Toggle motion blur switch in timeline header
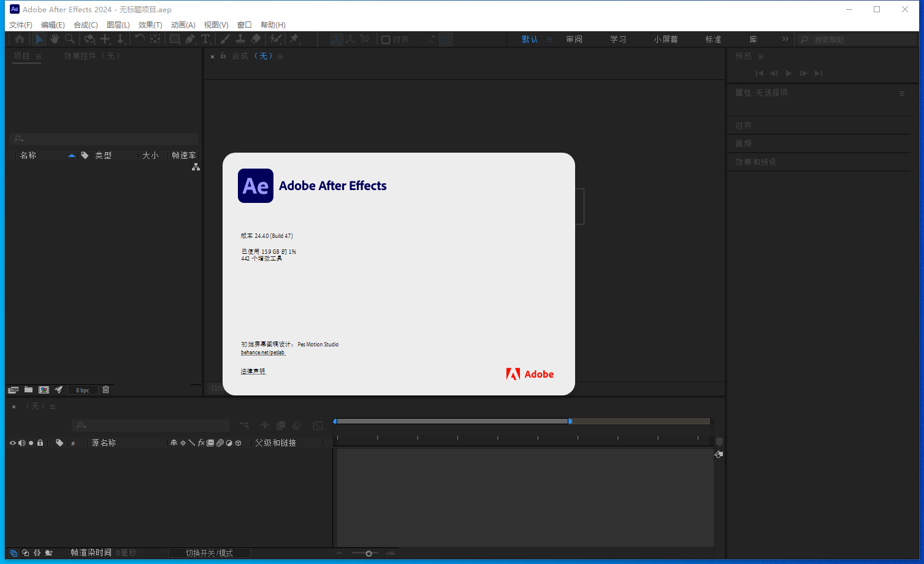This screenshot has width=924, height=564. [297, 425]
